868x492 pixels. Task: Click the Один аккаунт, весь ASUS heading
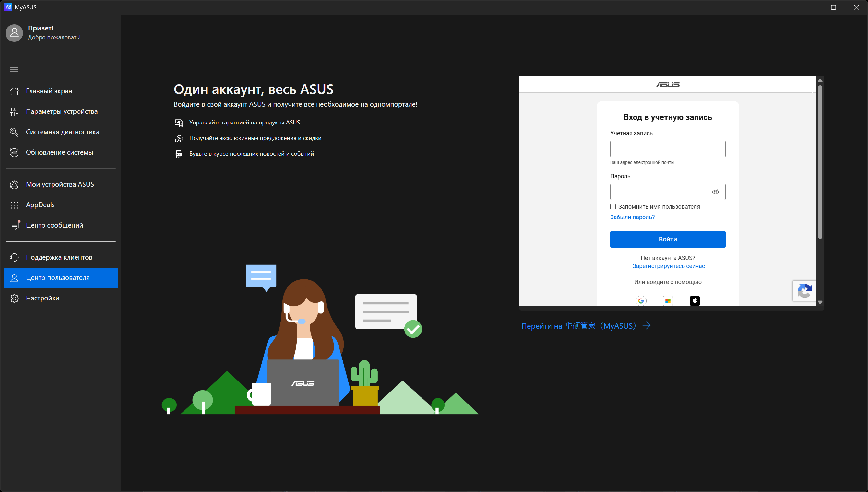(254, 89)
